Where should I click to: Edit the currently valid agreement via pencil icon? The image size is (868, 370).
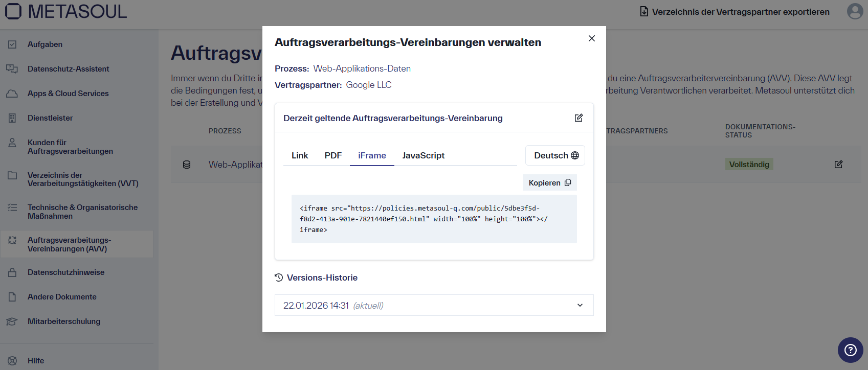(578, 118)
